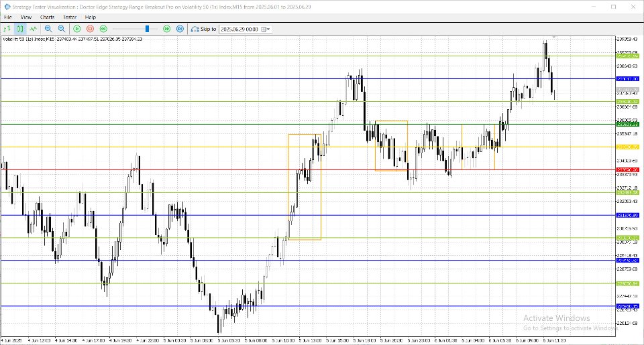
Task: Click the price label 232488 on right axis
Action: pyautogui.click(x=628, y=192)
